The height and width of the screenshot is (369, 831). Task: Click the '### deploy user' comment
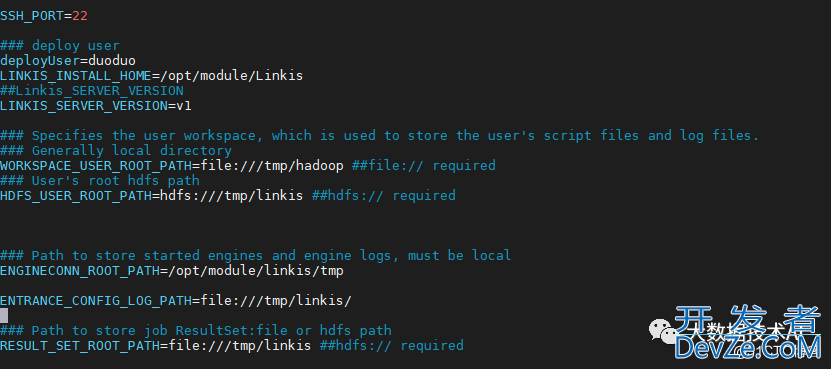(60, 46)
